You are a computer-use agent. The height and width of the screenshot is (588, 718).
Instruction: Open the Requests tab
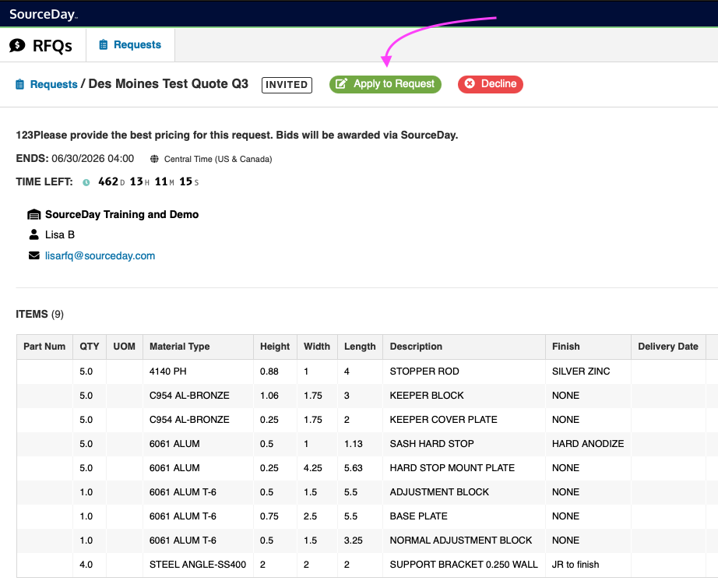pyautogui.click(x=131, y=44)
